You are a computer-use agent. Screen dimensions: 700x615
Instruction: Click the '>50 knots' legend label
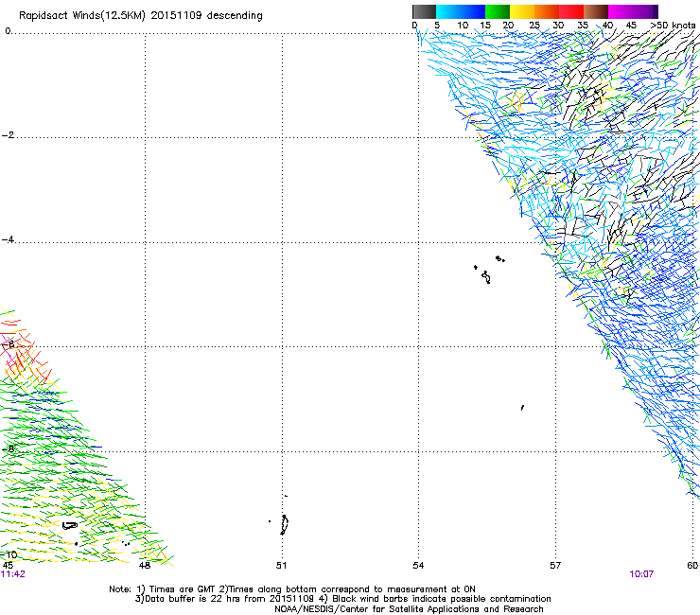673,25
